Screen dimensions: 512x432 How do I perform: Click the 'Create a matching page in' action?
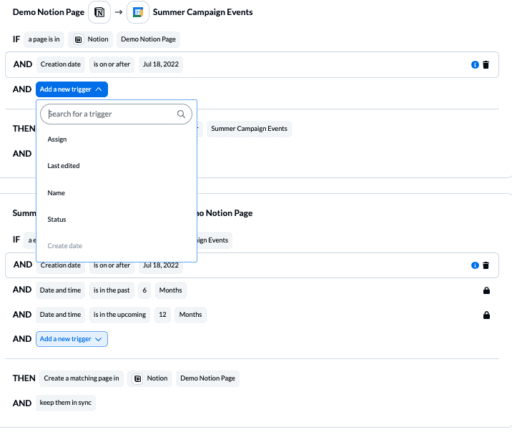pyautogui.click(x=81, y=378)
